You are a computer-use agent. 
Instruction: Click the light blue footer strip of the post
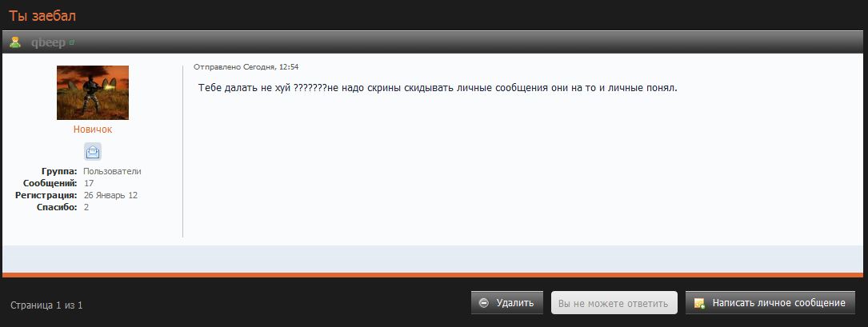[x=432, y=258]
